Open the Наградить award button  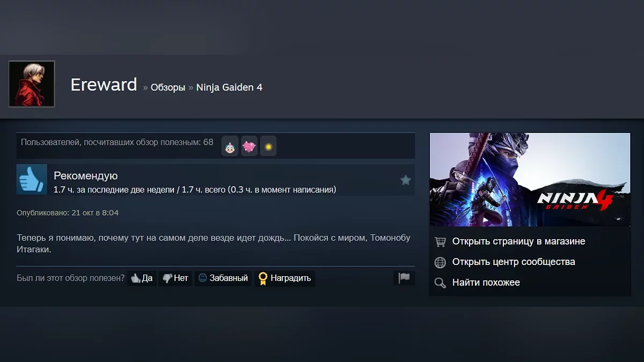(284, 278)
